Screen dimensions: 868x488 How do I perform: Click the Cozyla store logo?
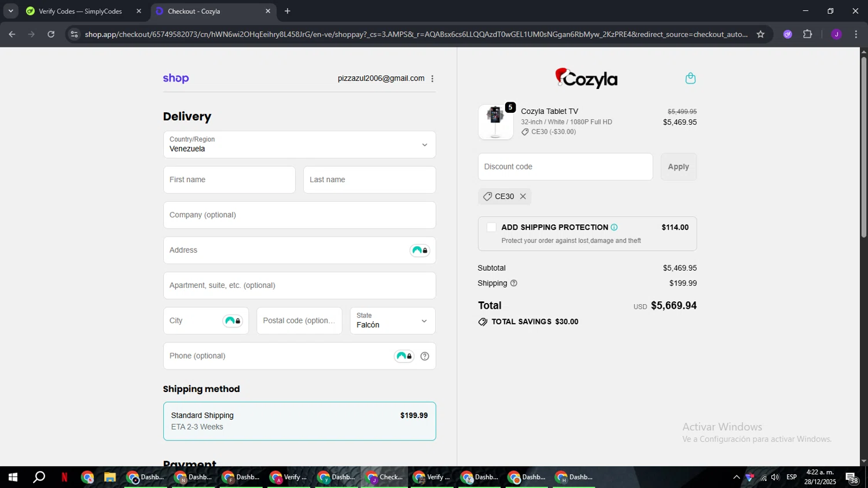(586, 78)
